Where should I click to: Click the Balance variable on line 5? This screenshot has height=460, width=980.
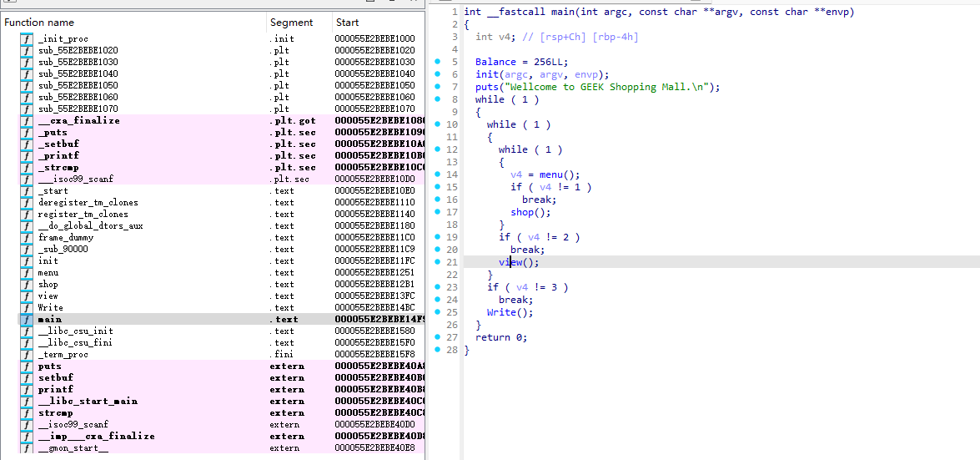pyautogui.click(x=495, y=62)
